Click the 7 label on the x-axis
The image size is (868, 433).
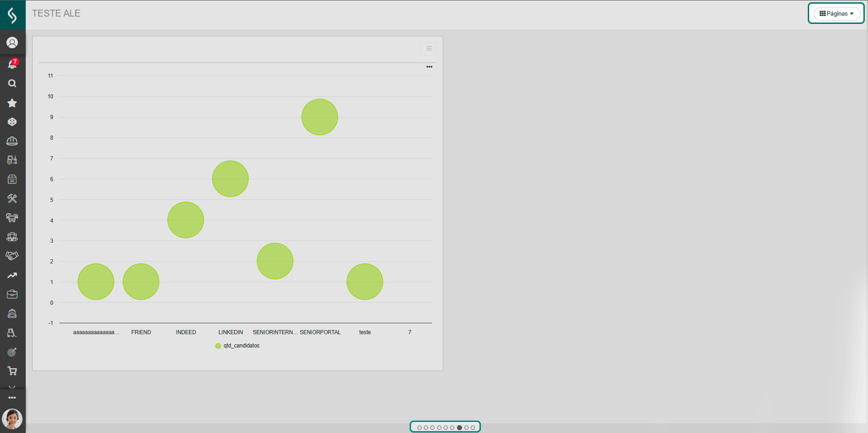coord(410,332)
